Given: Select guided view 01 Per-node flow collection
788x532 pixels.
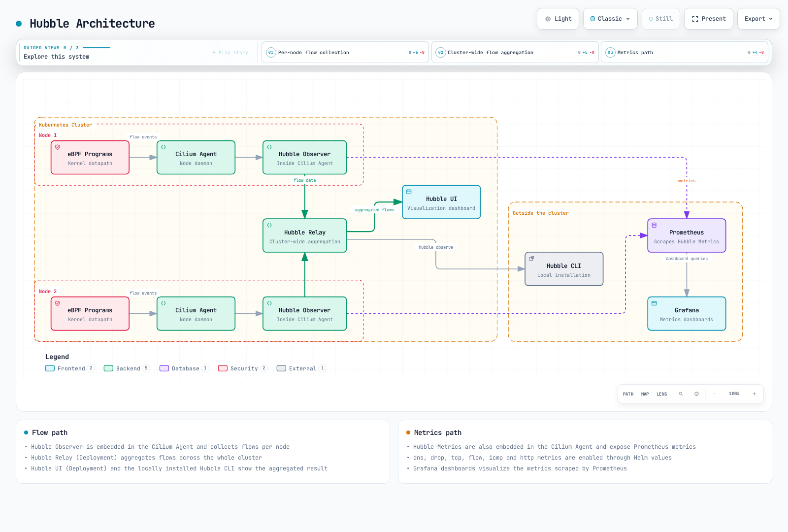Looking at the screenshot, I should click(x=345, y=52).
